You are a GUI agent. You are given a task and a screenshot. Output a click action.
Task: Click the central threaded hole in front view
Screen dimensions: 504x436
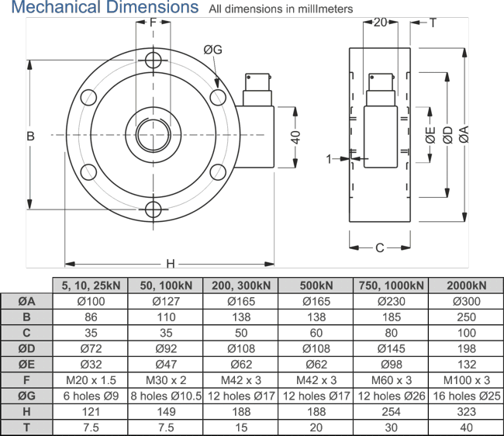pos(154,135)
